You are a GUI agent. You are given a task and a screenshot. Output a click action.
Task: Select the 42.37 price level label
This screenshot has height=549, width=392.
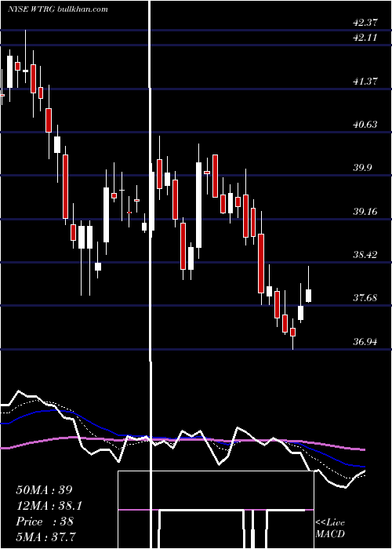(365, 23)
